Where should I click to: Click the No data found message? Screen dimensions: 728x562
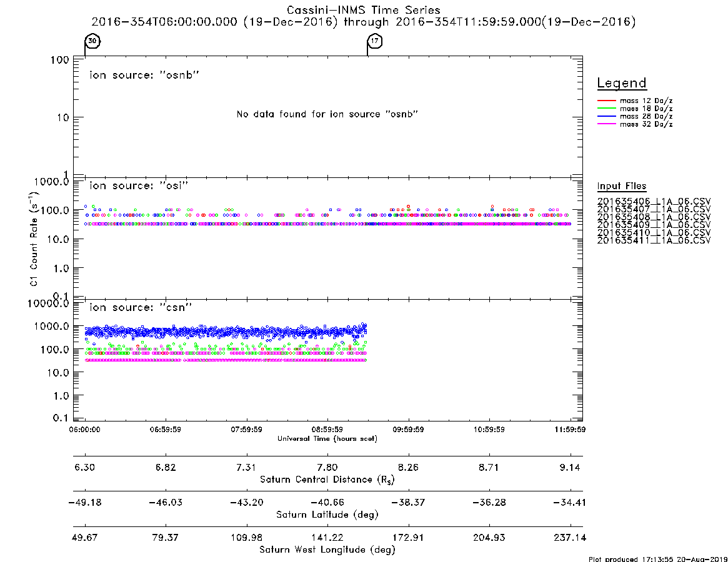pyautogui.click(x=327, y=114)
